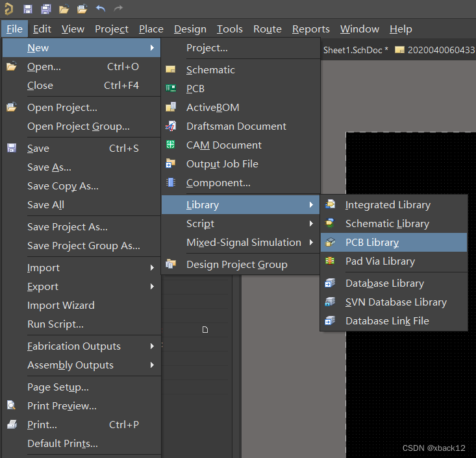
Task: Click the ActiveBOM icon
Action: [171, 107]
